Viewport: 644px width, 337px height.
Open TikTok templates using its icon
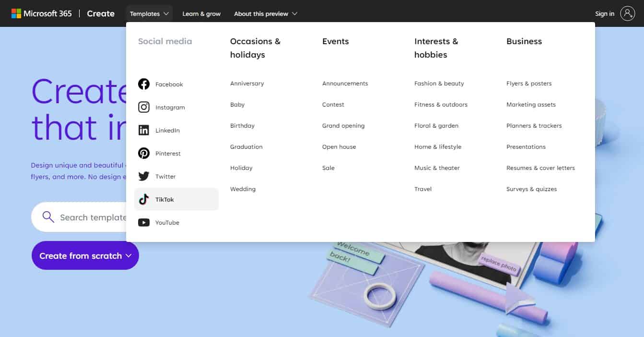144,199
